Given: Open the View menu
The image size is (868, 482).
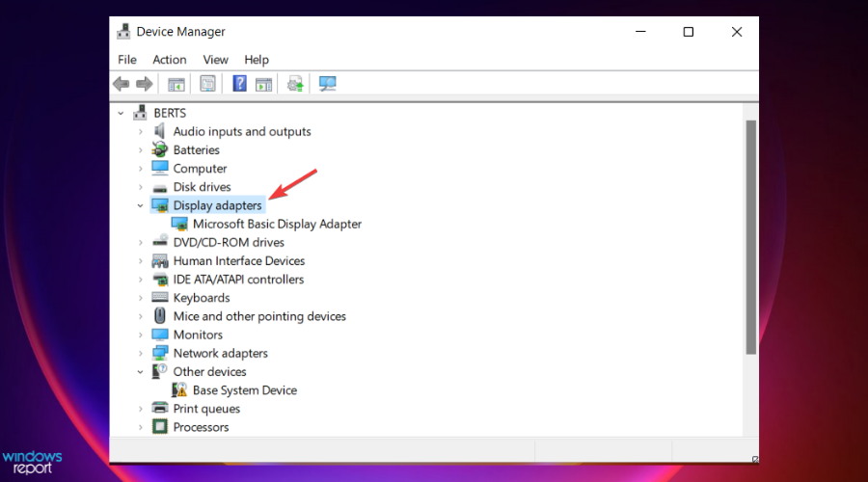Looking at the screenshot, I should [215, 59].
